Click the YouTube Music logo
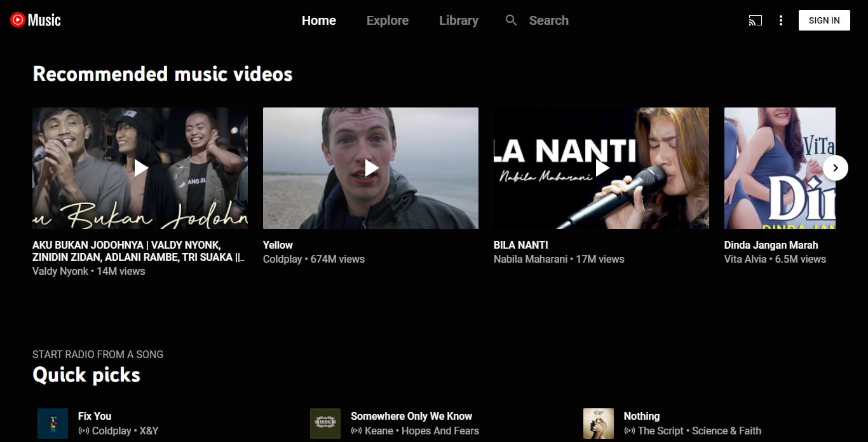The height and width of the screenshot is (442, 868). [35, 20]
